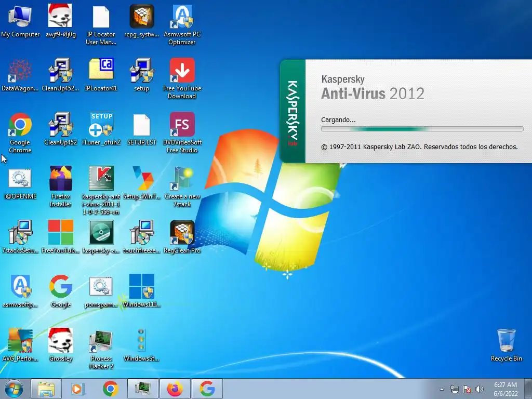Launch Windows Media Player from taskbar
This screenshot has height=399, width=532.
[78, 389]
